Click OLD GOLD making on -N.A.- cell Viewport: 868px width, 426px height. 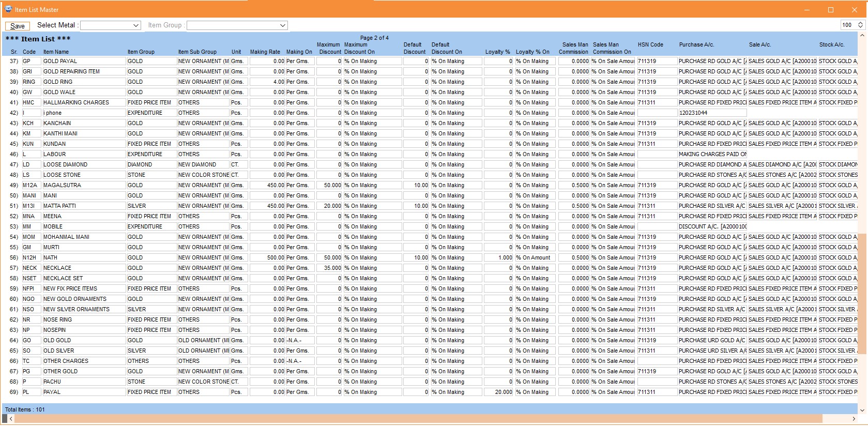(299, 340)
